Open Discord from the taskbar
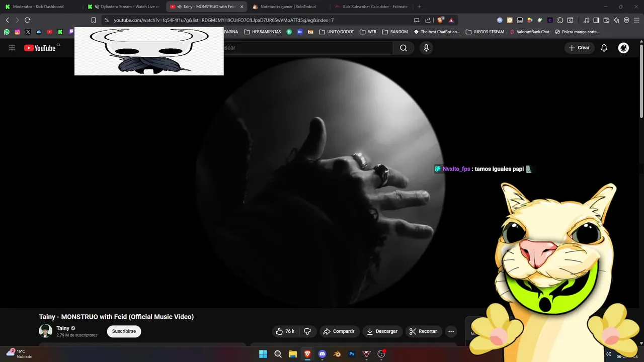Viewport: 644px width, 362px height. click(x=323, y=354)
